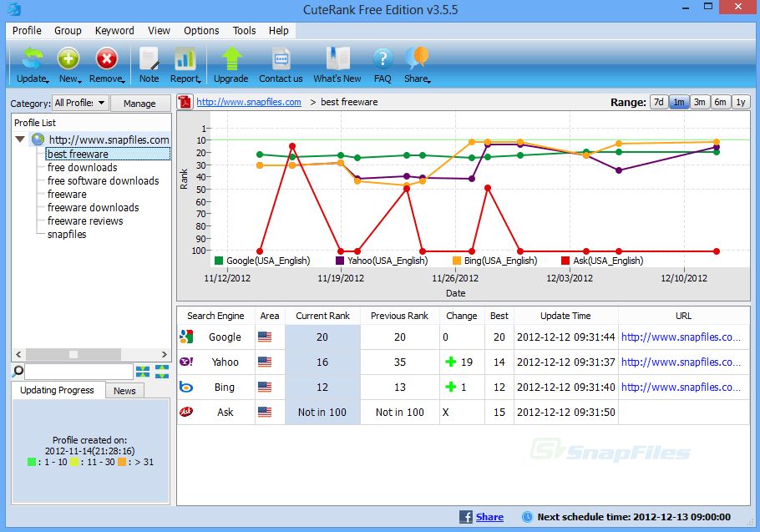
Task: Click the Update toolbar icon
Action: 32,58
